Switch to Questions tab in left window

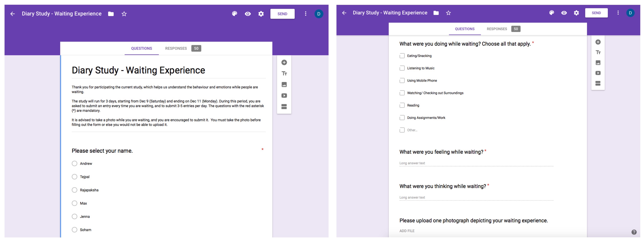[x=142, y=49]
